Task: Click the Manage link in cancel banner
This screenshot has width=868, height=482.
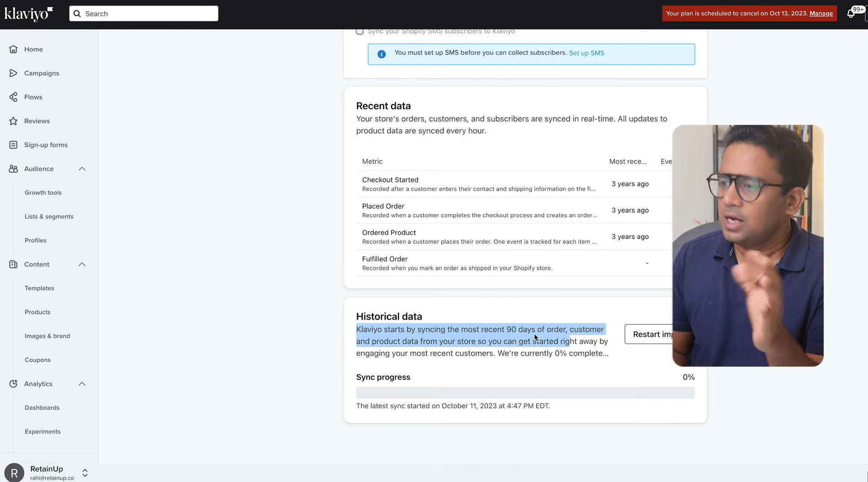Action: (x=821, y=14)
